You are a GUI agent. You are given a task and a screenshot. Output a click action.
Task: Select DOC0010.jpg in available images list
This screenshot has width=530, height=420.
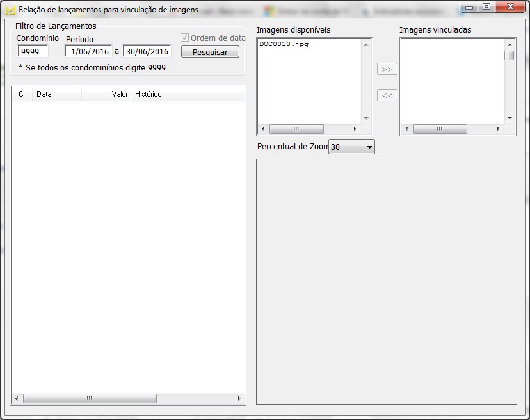point(284,45)
